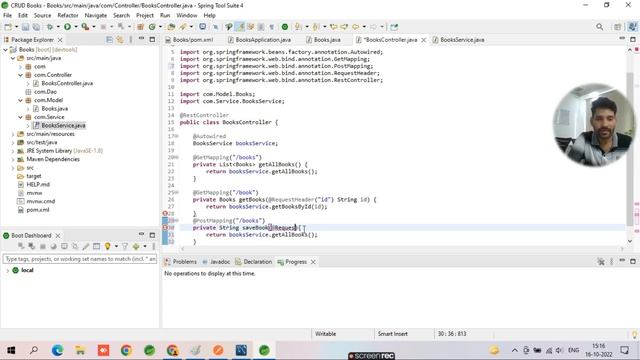Open the Debug dropdown arrow
The width and height of the screenshot is (640, 360).
pos(58,27)
